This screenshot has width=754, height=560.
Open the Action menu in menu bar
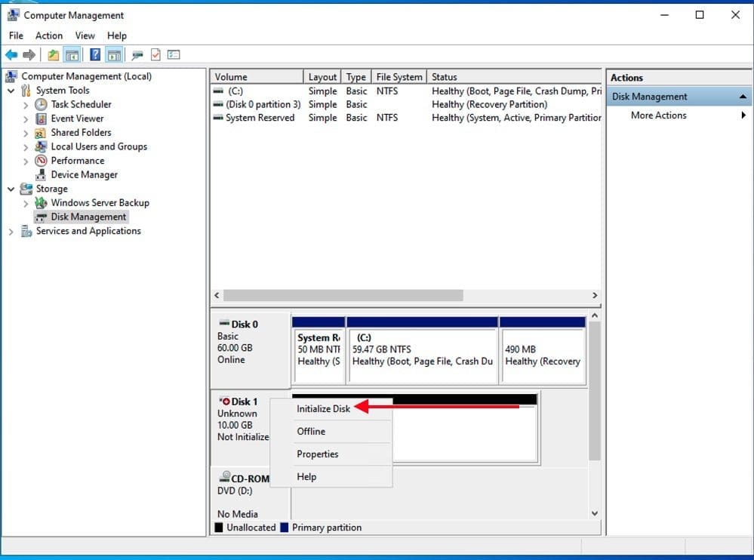[x=49, y=35]
